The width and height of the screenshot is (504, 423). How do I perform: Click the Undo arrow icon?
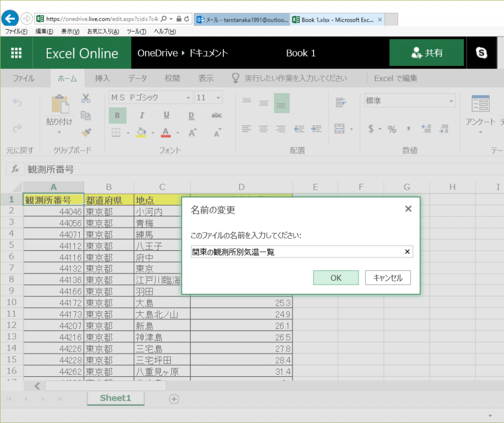[17, 103]
